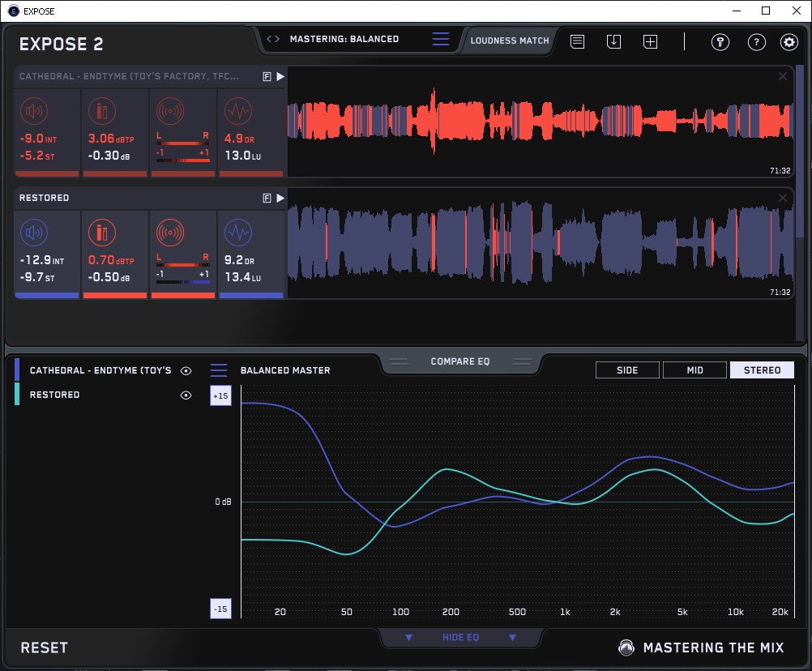812x671 pixels.
Task: Click the export download icon in toolbar
Action: click(x=614, y=41)
